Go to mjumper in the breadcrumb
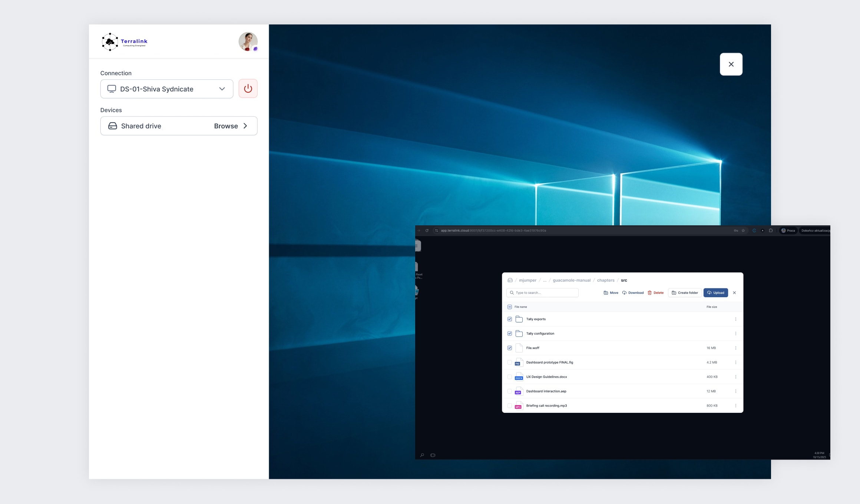 527,281
